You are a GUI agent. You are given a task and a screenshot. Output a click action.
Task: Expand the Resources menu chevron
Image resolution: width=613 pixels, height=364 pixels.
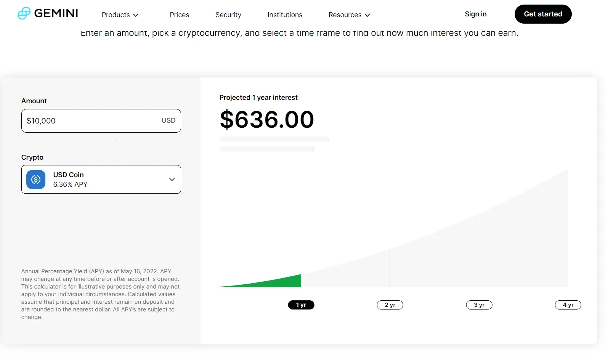pyautogui.click(x=367, y=15)
